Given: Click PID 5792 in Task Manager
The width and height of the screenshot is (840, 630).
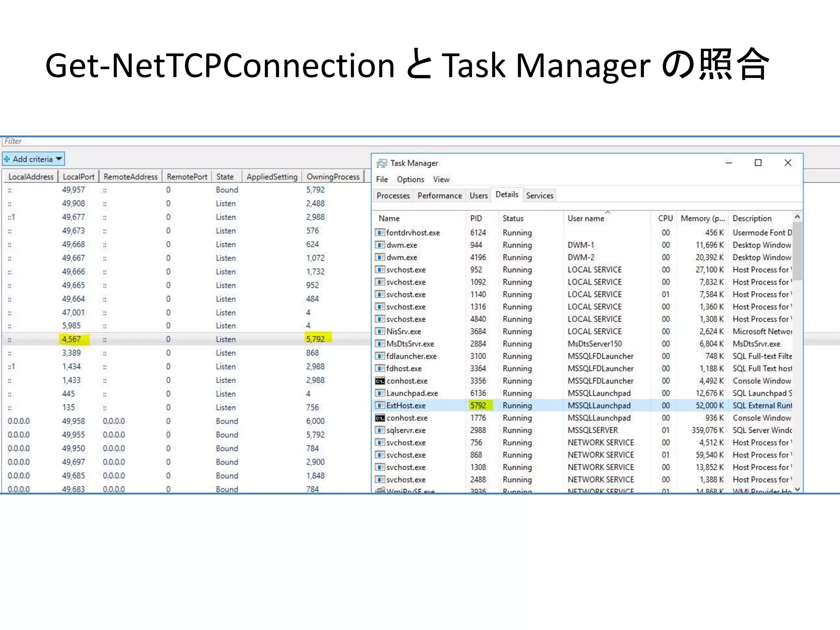Looking at the screenshot, I should point(478,405).
